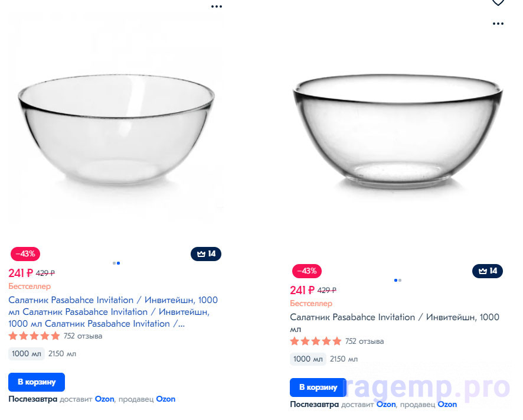Select the 2150 мл volume option on right card
The image size is (523, 420).
(344, 359)
